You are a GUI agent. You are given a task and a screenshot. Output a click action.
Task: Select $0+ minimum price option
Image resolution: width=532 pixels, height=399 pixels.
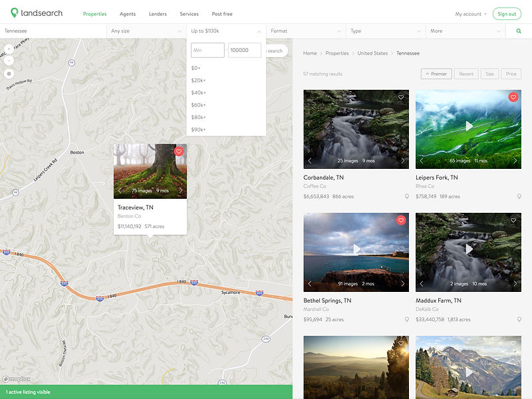point(196,68)
